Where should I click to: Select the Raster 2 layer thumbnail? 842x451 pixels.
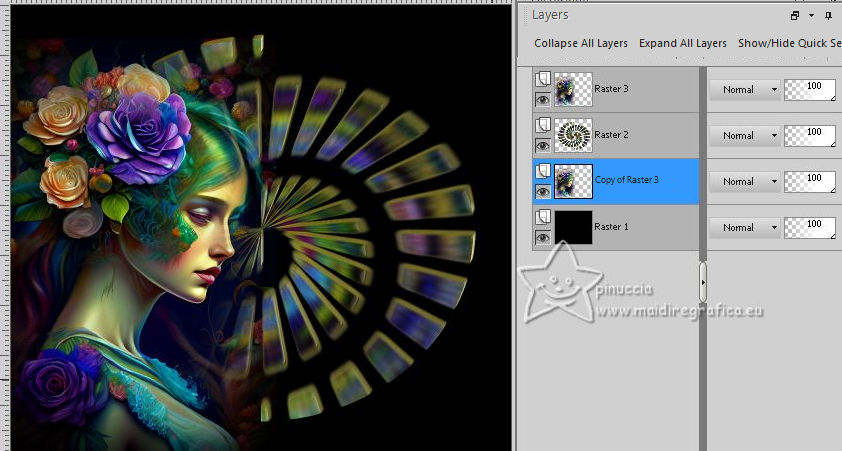click(x=573, y=135)
